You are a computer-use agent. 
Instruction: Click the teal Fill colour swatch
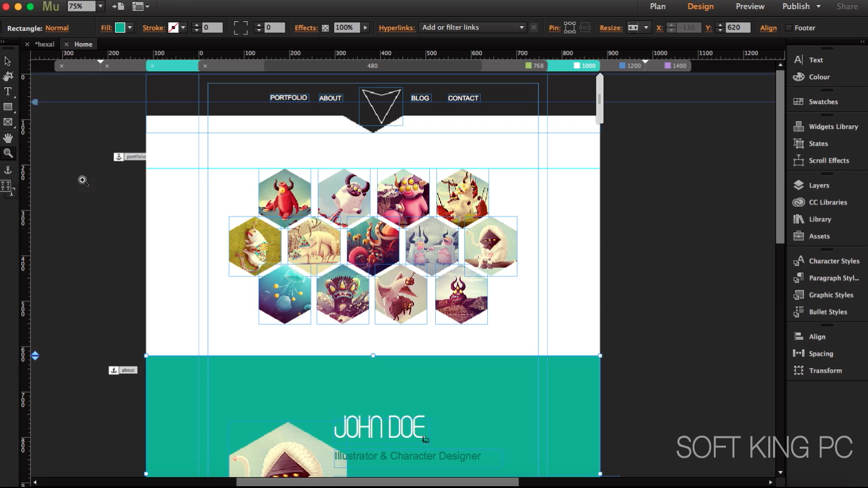tap(120, 28)
